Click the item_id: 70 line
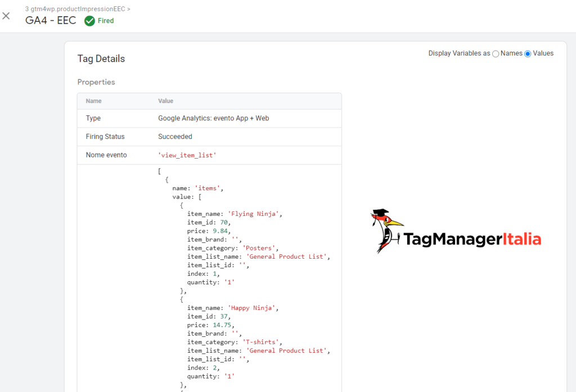 pyautogui.click(x=209, y=222)
